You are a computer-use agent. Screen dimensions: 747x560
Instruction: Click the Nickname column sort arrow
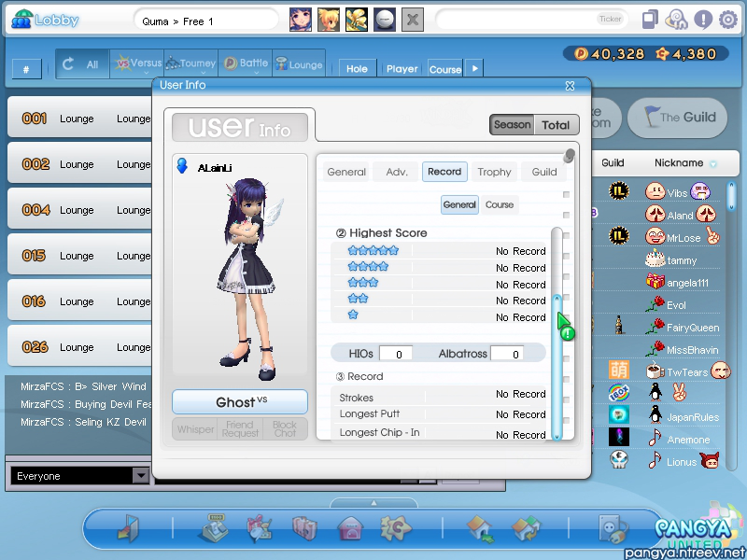[713, 164]
